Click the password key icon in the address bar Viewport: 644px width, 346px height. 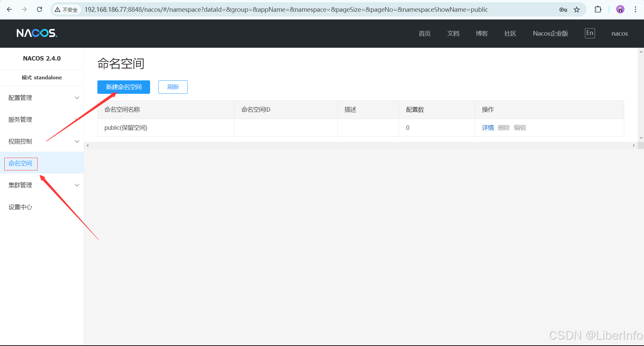[563, 10]
